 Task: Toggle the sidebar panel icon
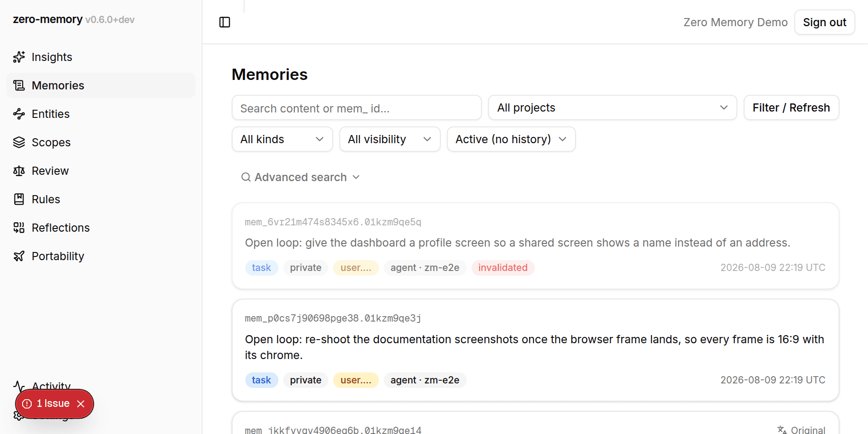click(225, 22)
